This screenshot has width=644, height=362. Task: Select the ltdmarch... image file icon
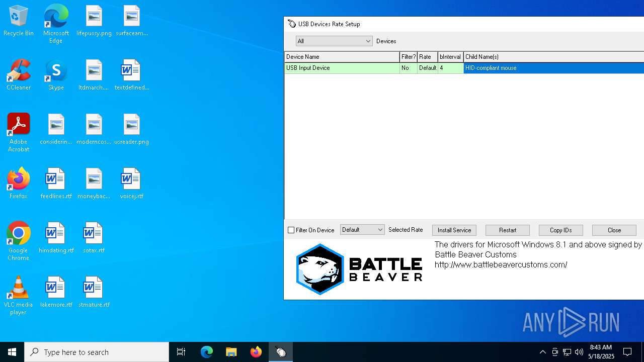click(94, 75)
